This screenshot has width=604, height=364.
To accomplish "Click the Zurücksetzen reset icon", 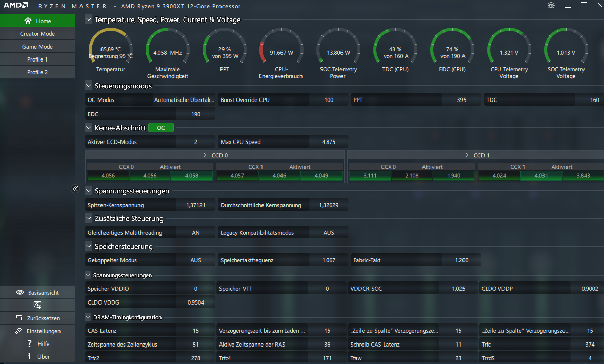I will (x=19, y=318).
